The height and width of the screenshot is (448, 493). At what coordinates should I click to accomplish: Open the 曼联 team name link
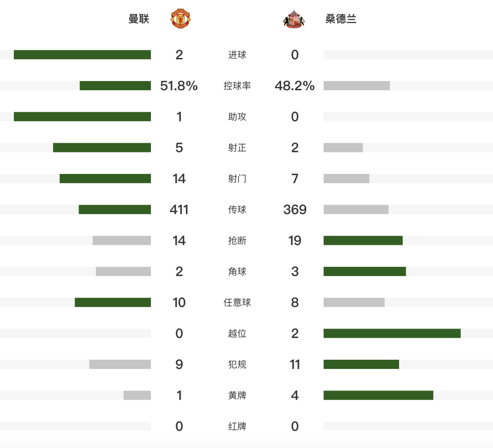pos(139,19)
